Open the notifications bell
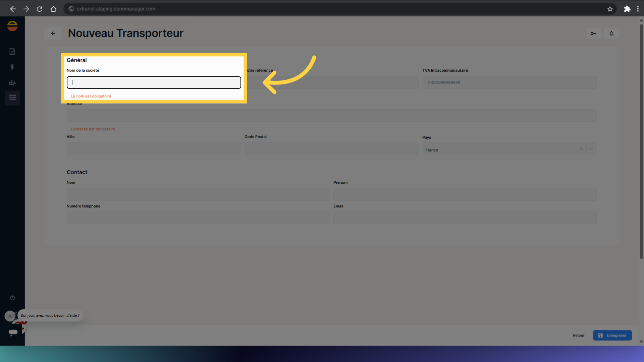 coord(611,34)
